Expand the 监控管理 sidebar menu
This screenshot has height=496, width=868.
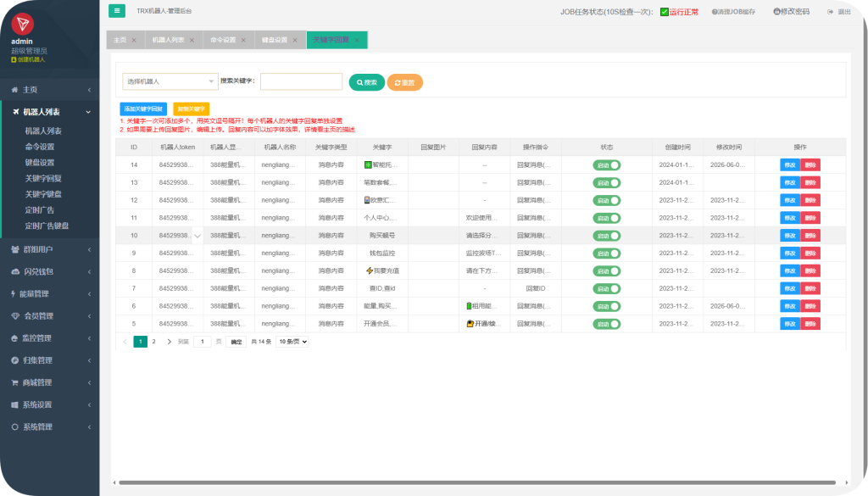89,338
